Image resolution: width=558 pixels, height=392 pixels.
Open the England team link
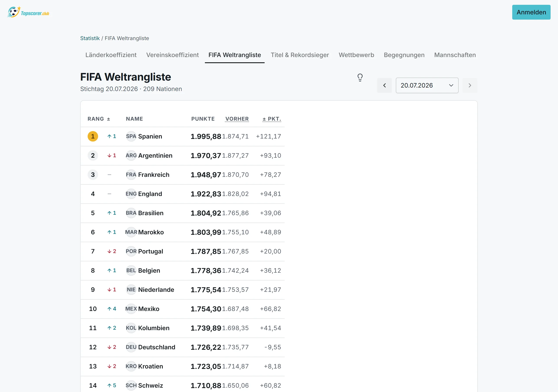[150, 194]
